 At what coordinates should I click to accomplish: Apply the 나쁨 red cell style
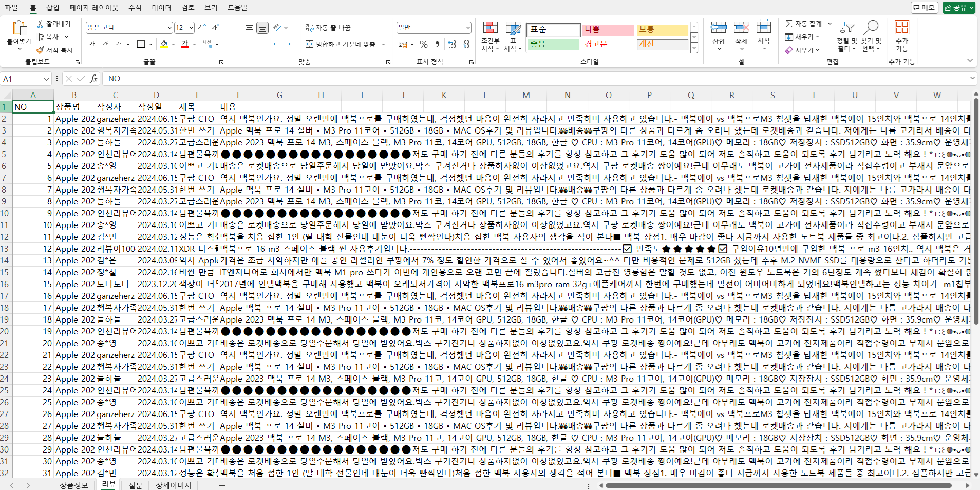tap(607, 30)
